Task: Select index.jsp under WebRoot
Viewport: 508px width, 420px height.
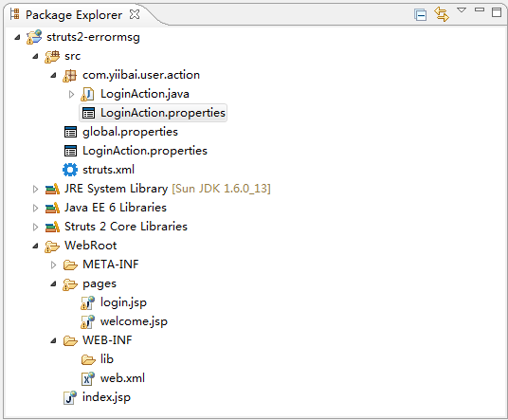Action: (106, 397)
